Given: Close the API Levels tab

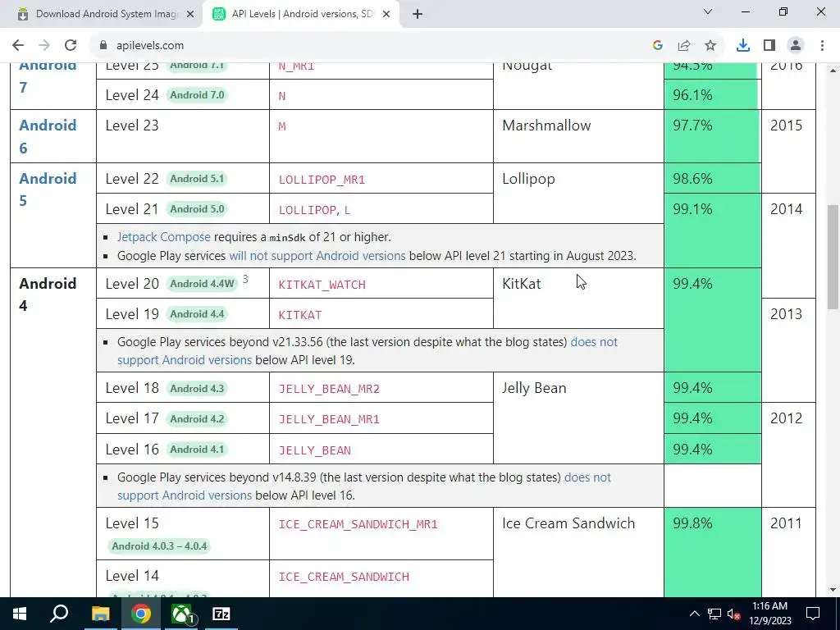Looking at the screenshot, I should click(386, 15).
